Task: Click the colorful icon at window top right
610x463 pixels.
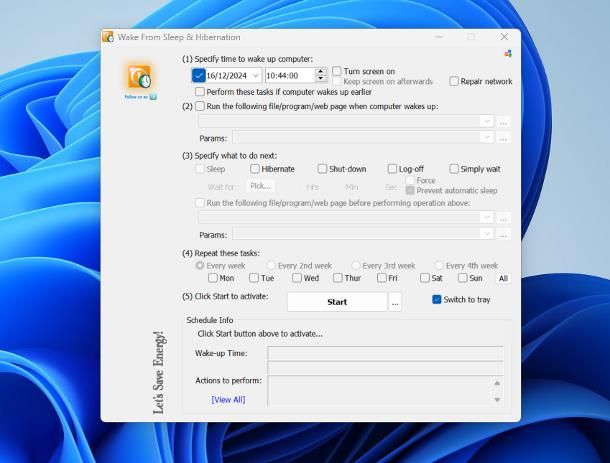Action: click(508, 54)
